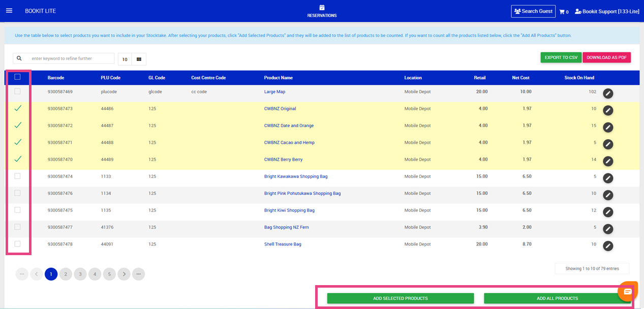The image size is (644, 309).
Task: Go to page 5
Action: coord(109,274)
